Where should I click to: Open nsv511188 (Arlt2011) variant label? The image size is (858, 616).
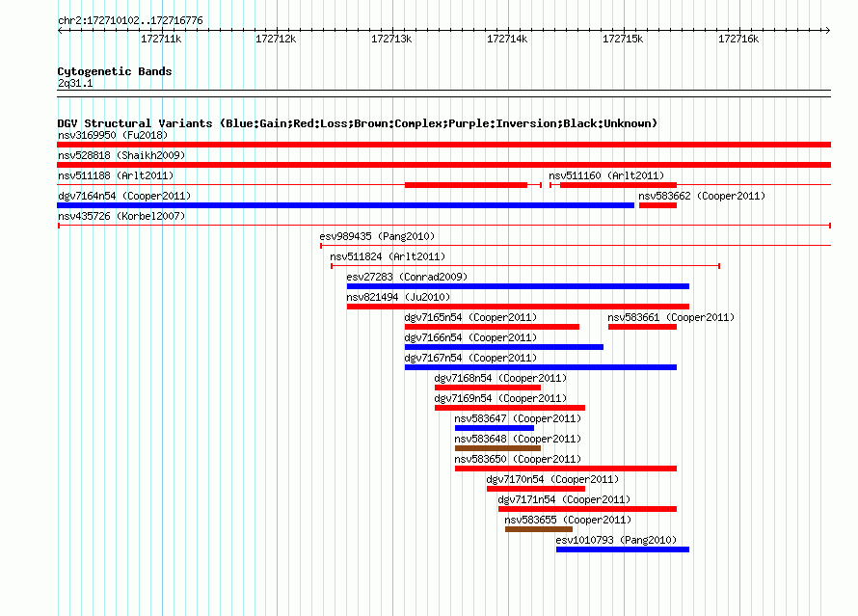[x=116, y=175]
